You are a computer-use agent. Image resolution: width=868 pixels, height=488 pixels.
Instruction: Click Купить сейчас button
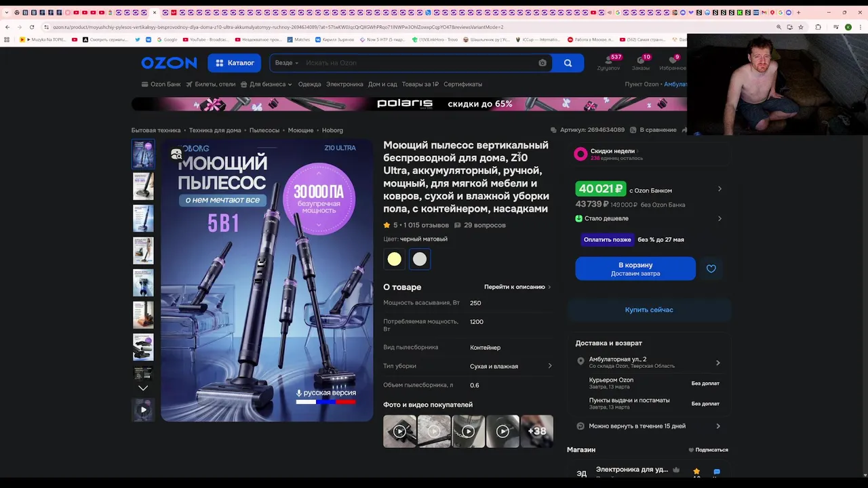[649, 310]
